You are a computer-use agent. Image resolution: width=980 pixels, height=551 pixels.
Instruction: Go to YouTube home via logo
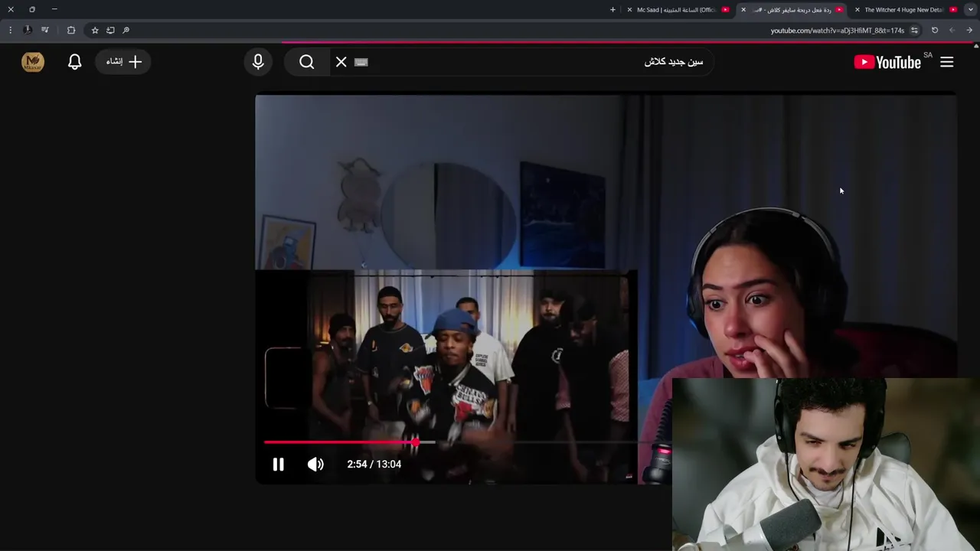887,62
